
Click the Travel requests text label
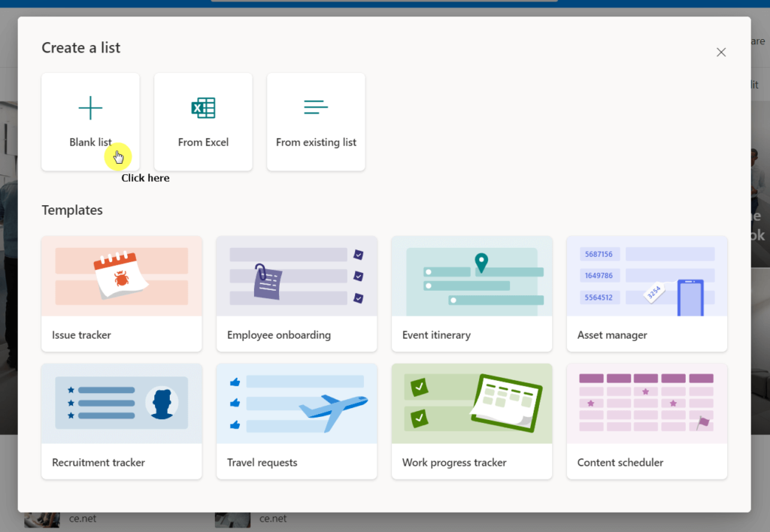point(262,463)
